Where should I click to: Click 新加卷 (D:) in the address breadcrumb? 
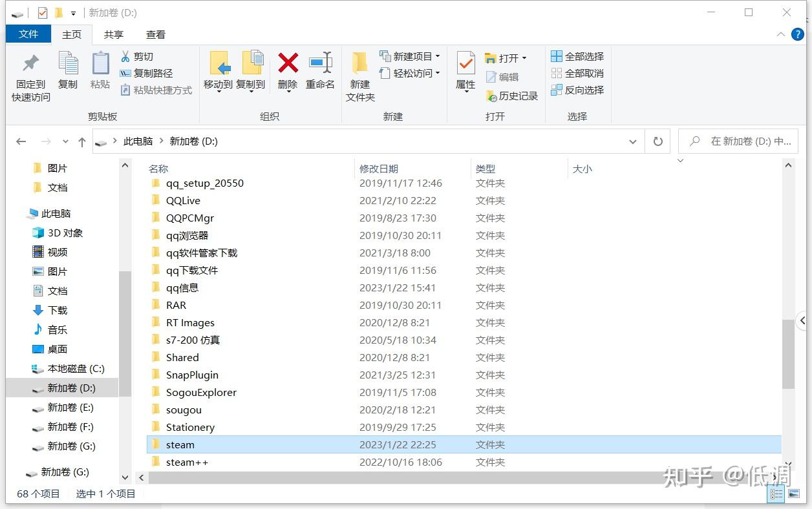(193, 141)
